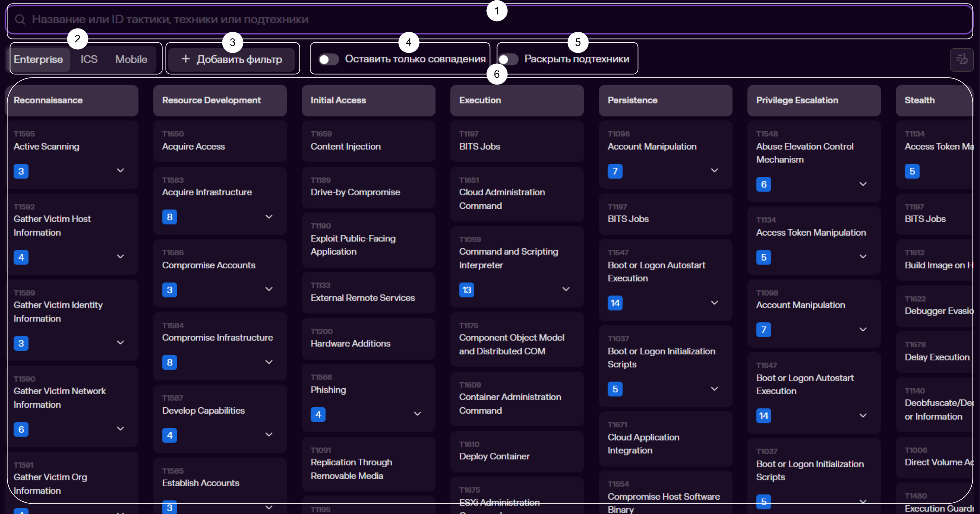Click the blue 4 badge on Phishing

[x=318, y=414]
